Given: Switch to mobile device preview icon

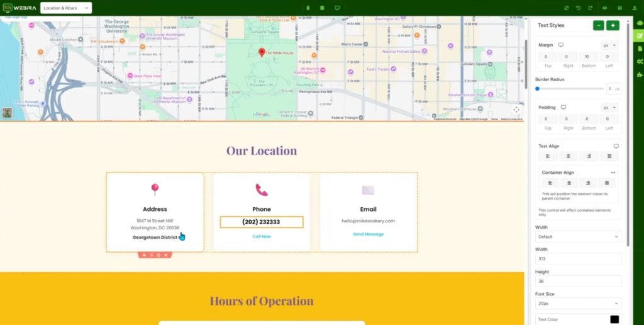Looking at the screenshot, I should (308, 8).
